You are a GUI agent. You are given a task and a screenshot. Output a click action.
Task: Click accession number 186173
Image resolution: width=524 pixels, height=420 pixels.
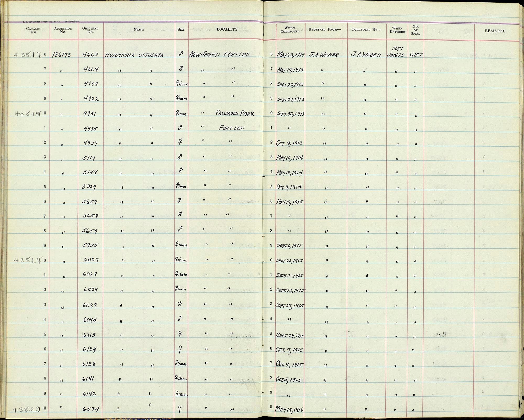(62, 55)
